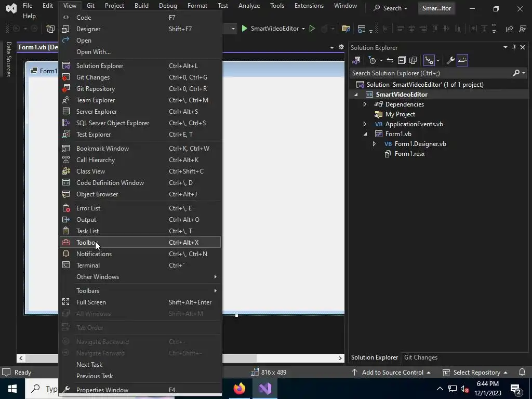Click the Sync with Active Document icon
The height and width of the screenshot is (399, 532).
390,60
